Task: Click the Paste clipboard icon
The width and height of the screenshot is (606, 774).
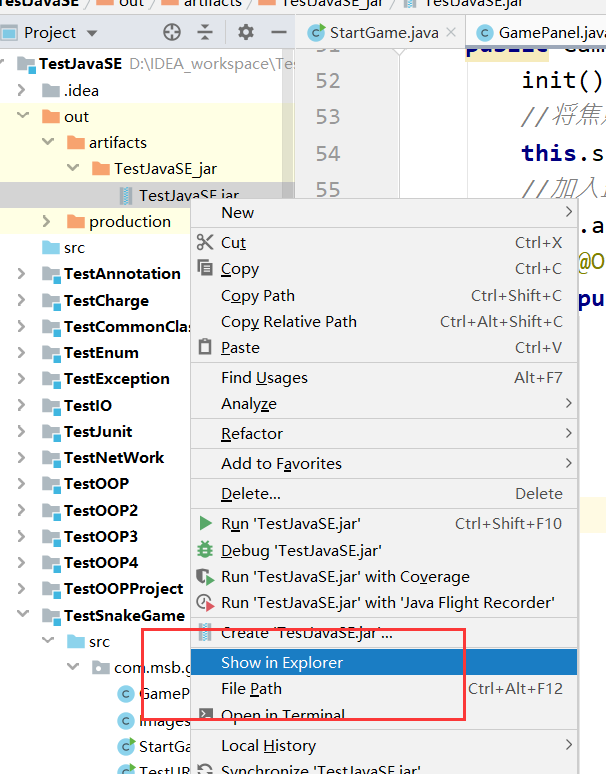Action: [205, 347]
